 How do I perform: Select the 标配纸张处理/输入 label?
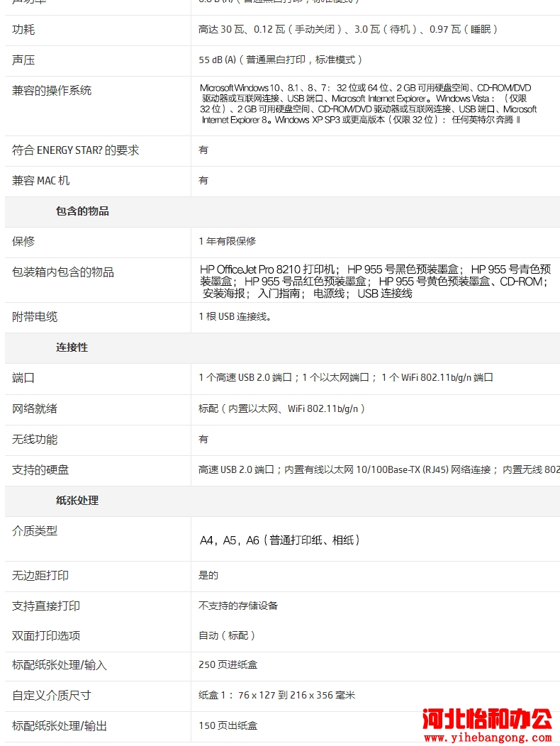tap(60, 665)
